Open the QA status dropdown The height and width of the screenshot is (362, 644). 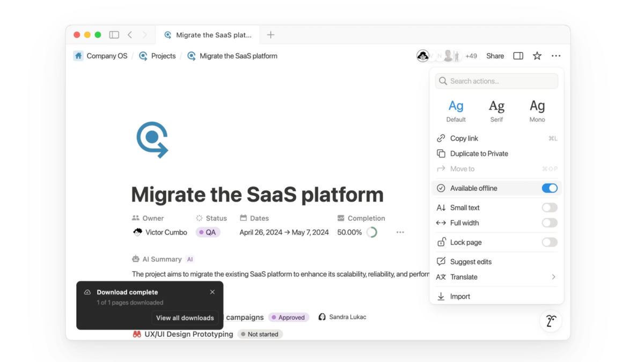coord(208,232)
